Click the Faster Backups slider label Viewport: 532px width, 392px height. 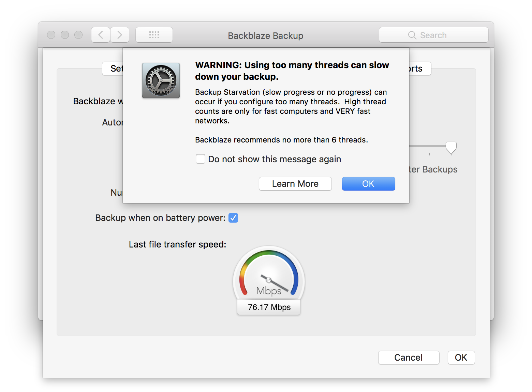(433, 169)
